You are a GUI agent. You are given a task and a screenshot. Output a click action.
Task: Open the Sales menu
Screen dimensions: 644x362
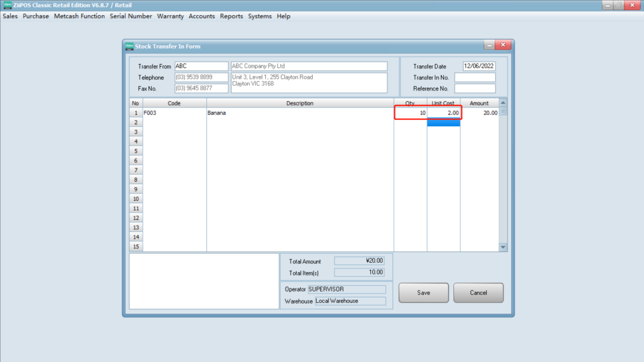10,16
